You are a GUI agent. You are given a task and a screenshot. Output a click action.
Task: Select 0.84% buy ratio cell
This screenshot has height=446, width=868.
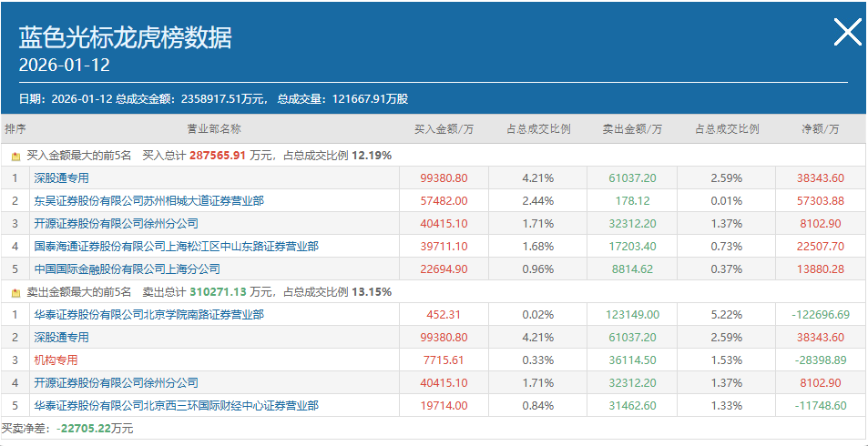point(538,405)
